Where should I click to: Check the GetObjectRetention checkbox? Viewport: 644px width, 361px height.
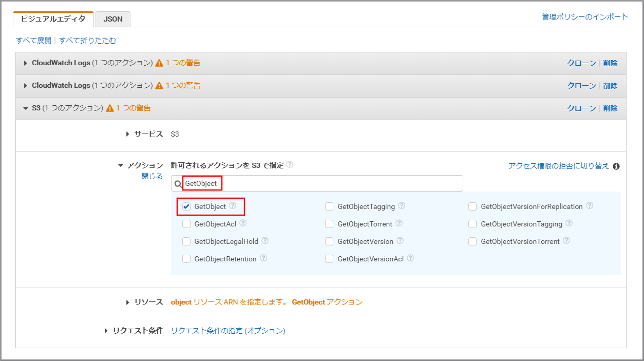tap(186, 259)
